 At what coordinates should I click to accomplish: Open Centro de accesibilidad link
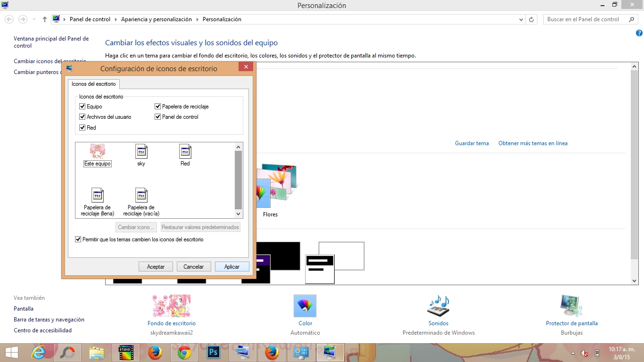click(43, 330)
